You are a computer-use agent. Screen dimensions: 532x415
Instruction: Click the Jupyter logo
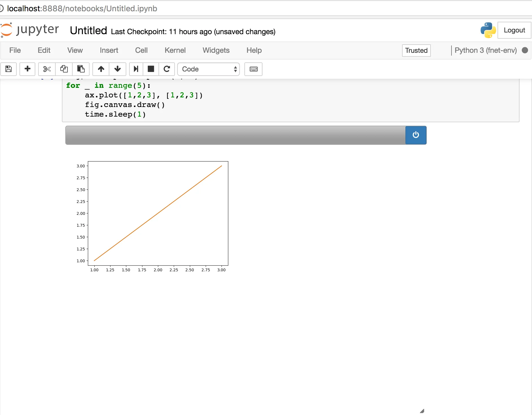pyautogui.click(x=30, y=30)
